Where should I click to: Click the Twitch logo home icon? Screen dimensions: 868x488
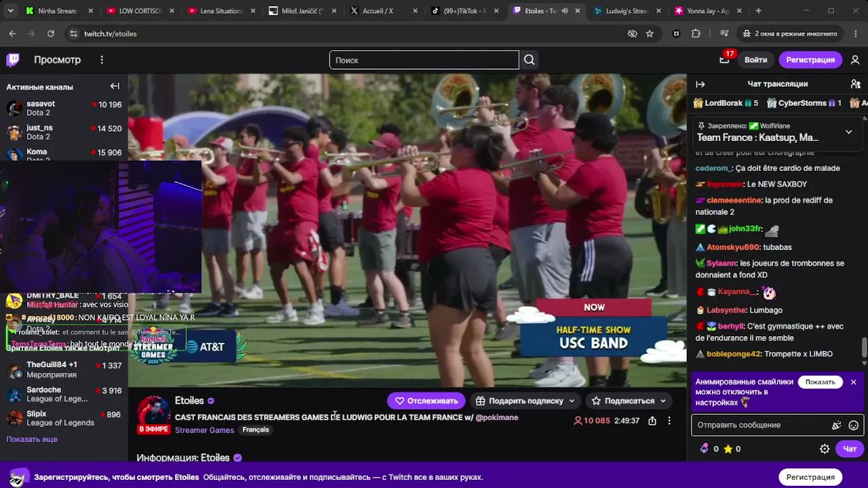(x=13, y=60)
